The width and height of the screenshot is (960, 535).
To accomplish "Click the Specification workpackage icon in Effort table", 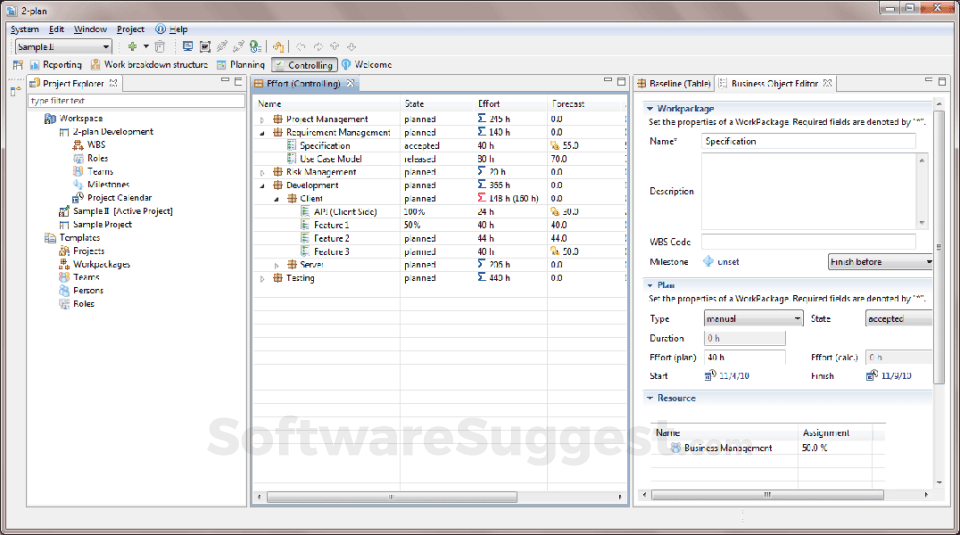I will point(292,146).
